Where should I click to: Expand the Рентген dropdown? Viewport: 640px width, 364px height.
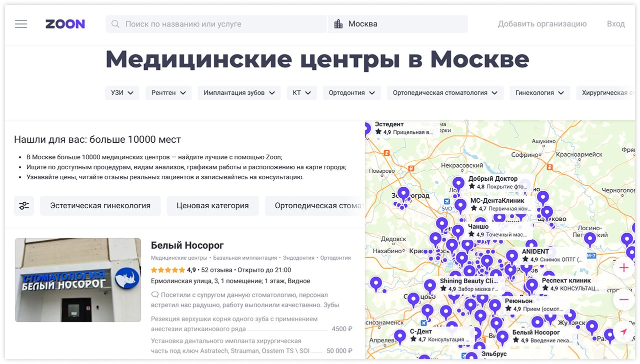(168, 93)
